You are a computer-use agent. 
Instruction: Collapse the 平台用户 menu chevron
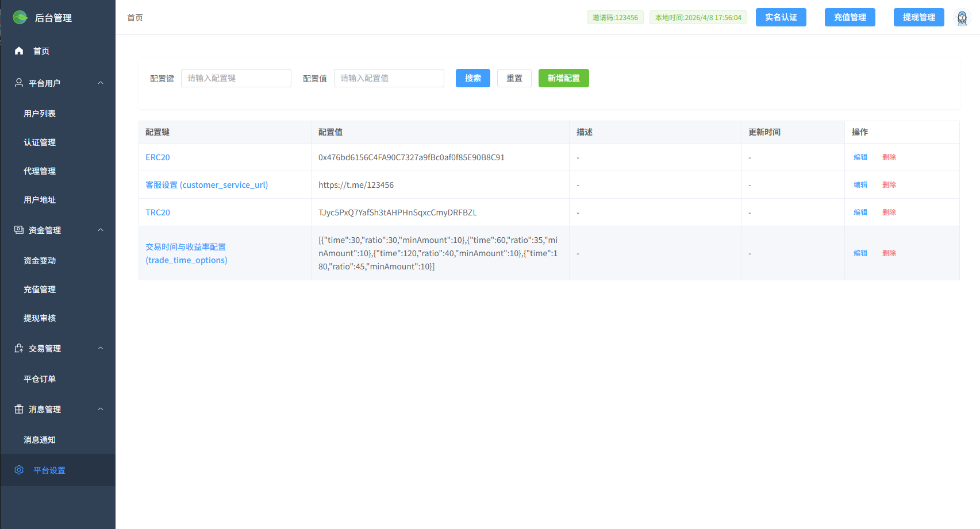click(101, 83)
